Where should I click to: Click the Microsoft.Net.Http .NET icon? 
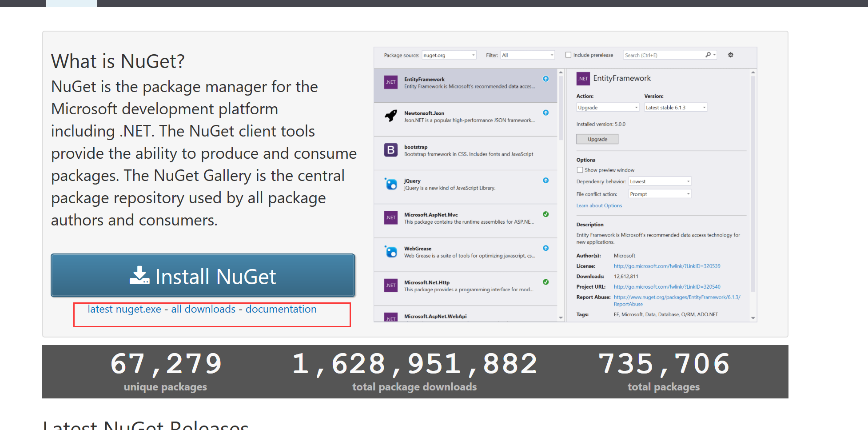coord(391,285)
